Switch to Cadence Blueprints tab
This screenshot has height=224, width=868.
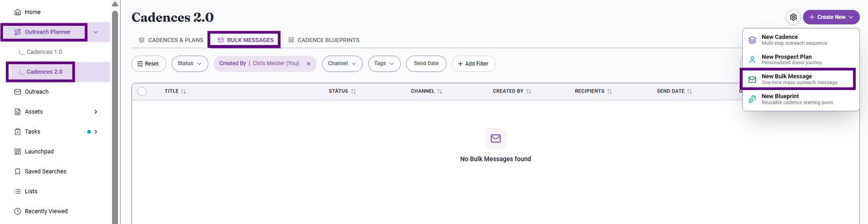pos(324,40)
